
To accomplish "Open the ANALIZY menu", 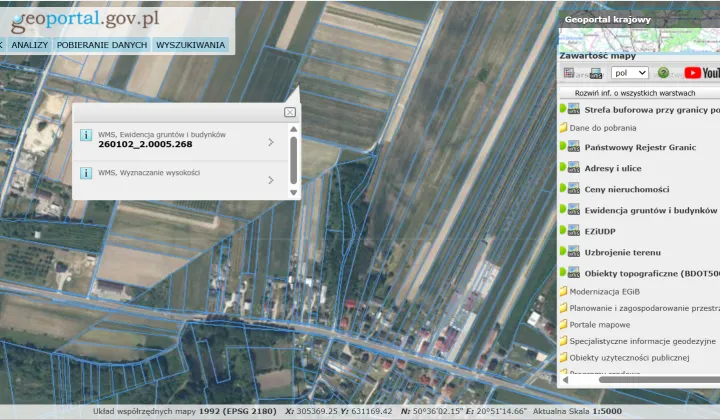I will point(29,45).
